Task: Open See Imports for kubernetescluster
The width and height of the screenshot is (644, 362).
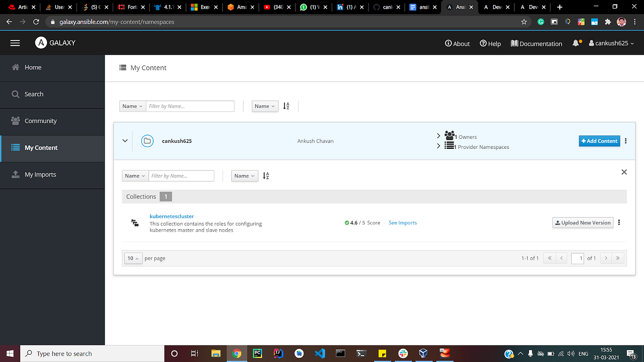Action: [402, 223]
